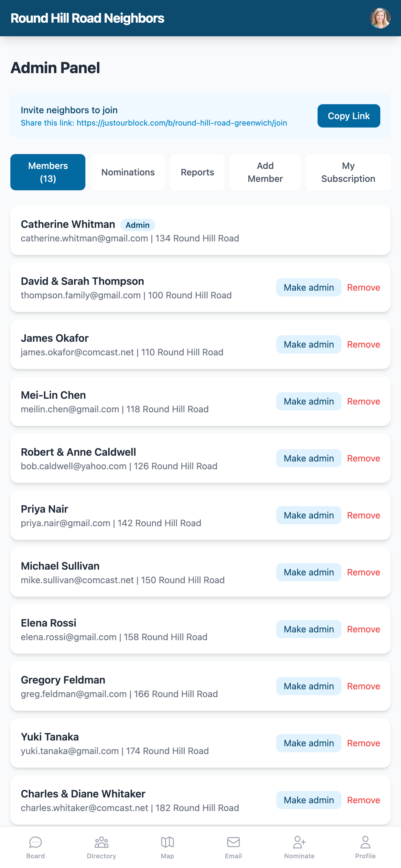Open the Add Member tab

[265, 172]
